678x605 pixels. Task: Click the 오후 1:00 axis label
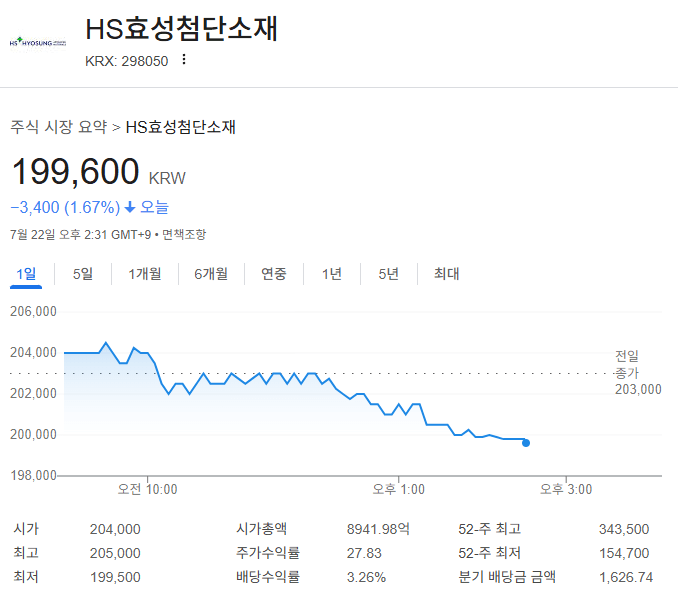pyautogui.click(x=399, y=490)
